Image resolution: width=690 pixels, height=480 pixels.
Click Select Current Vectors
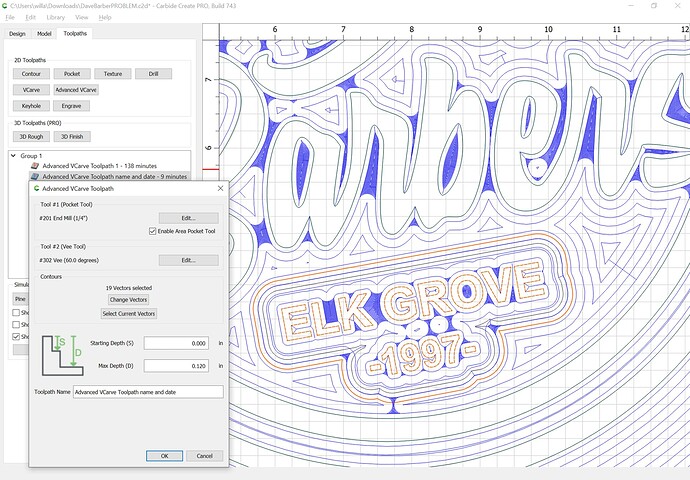128,313
